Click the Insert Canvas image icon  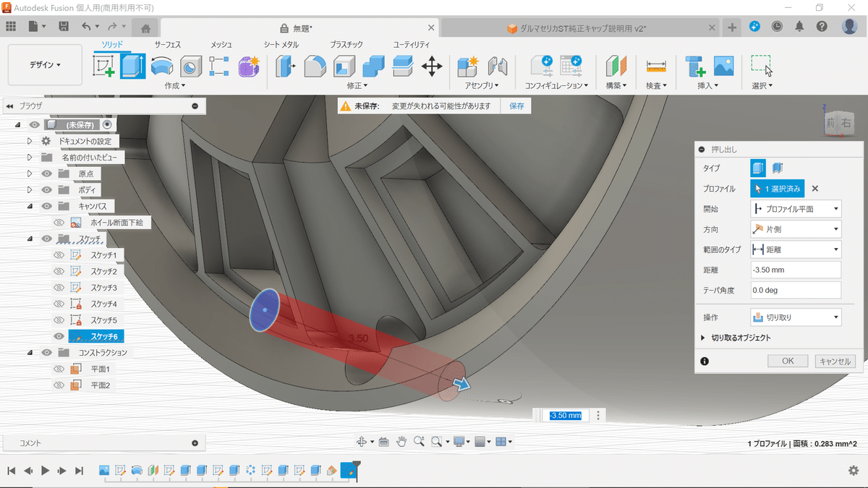click(723, 67)
